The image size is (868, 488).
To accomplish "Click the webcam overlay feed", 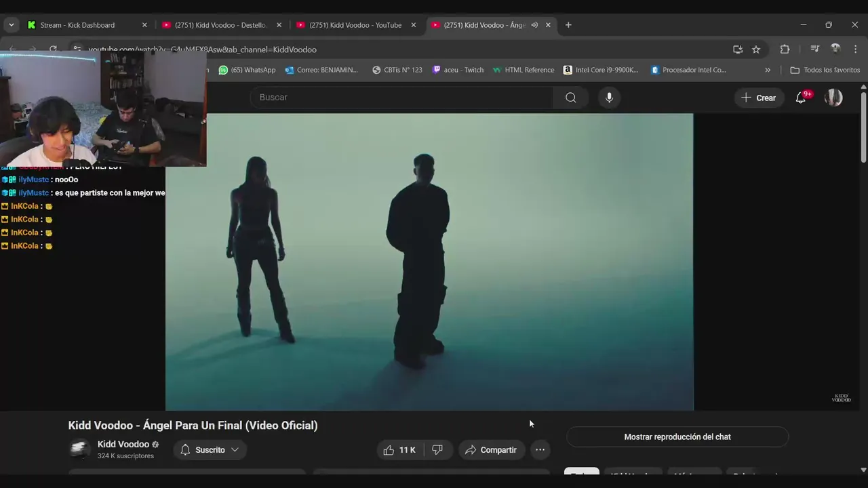I will pos(103,108).
